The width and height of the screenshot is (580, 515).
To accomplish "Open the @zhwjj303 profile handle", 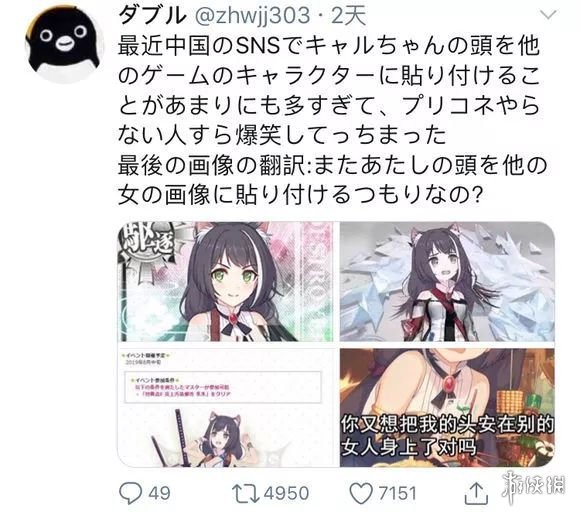I will pyautogui.click(x=252, y=16).
